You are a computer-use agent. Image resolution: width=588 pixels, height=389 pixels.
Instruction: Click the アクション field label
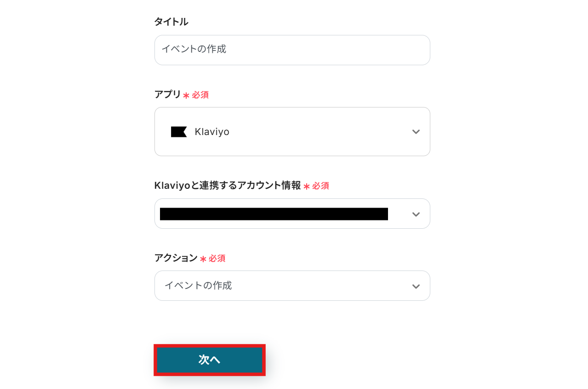[176, 258]
